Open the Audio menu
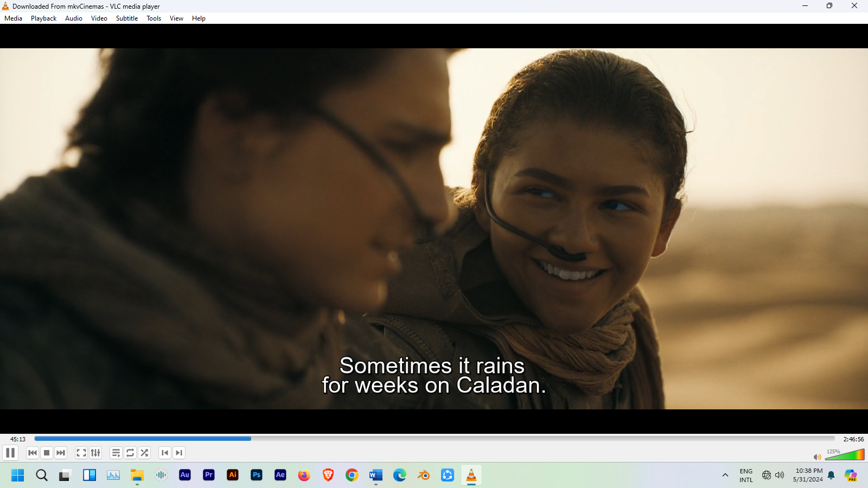 tap(74, 18)
